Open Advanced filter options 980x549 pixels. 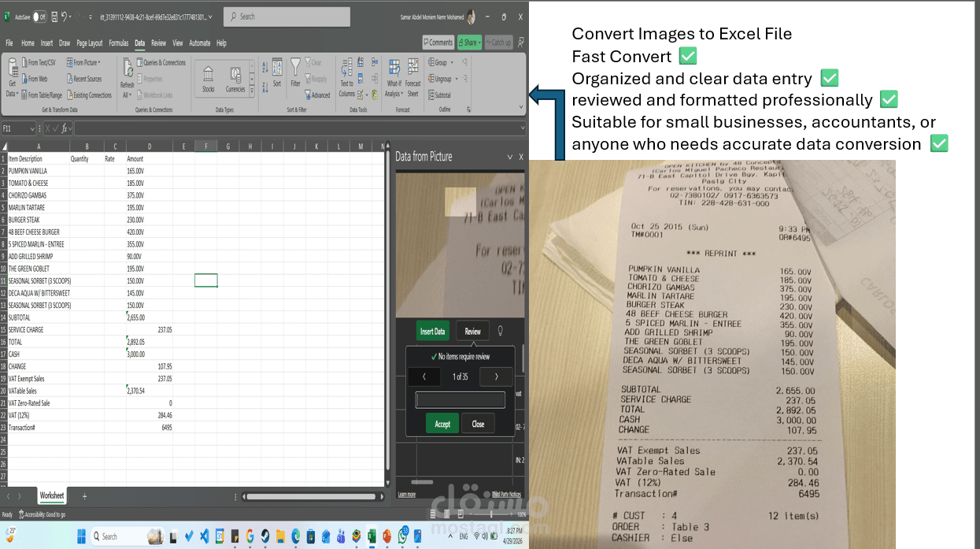coord(317,95)
